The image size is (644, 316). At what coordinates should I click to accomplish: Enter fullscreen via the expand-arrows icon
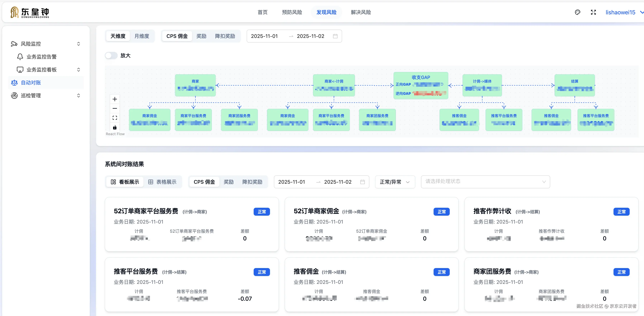click(593, 12)
